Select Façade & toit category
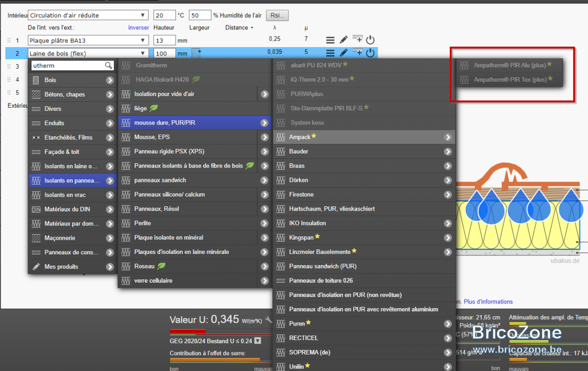This screenshot has width=588, height=371. [73, 152]
